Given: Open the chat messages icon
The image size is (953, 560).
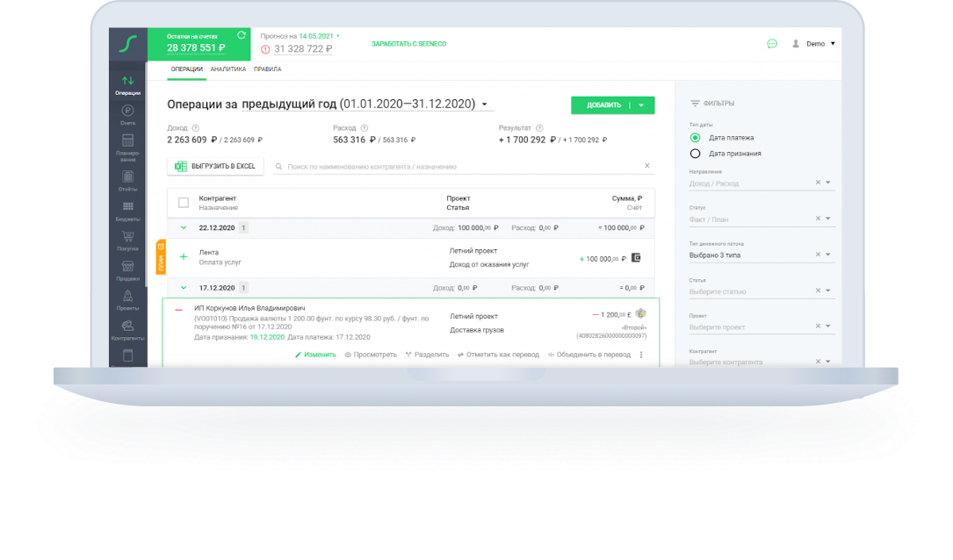Looking at the screenshot, I should (772, 44).
